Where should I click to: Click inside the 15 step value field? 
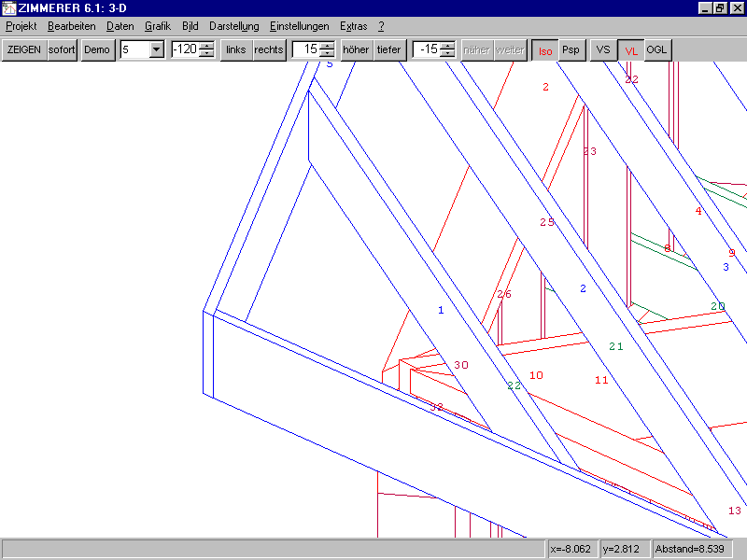click(x=305, y=49)
